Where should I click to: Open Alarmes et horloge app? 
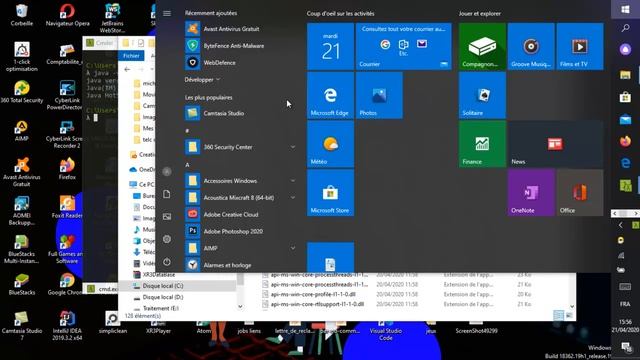241,265
